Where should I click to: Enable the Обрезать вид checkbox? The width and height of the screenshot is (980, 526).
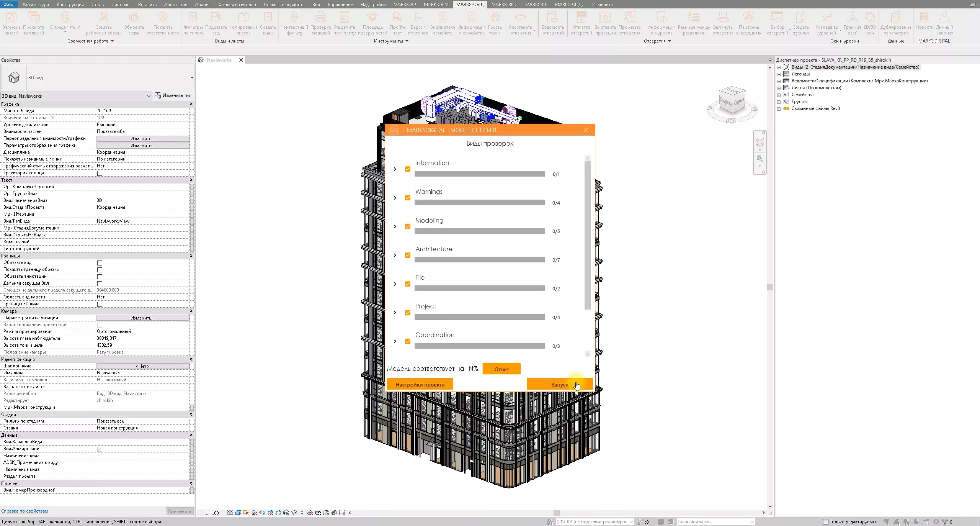[x=100, y=263]
